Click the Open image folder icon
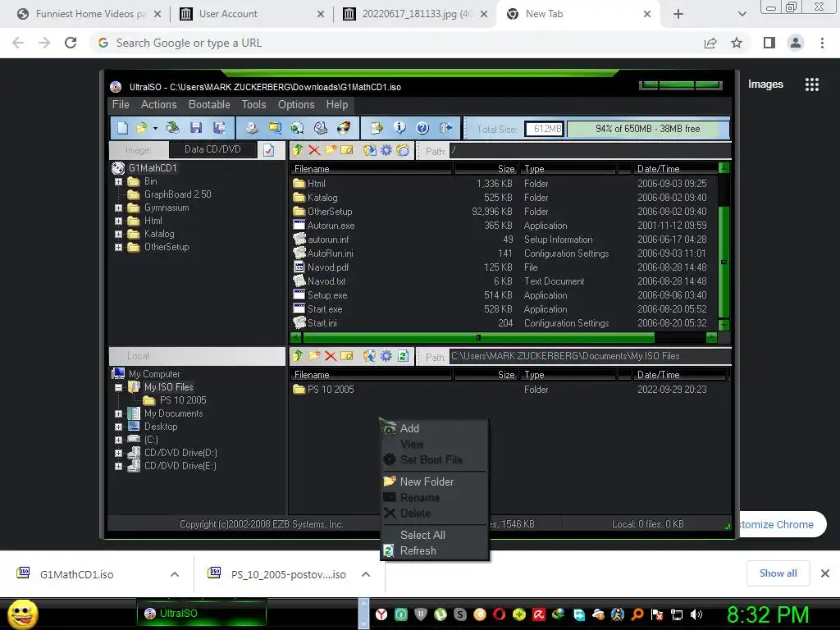This screenshot has height=630, width=840. pyautogui.click(x=141, y=128)
